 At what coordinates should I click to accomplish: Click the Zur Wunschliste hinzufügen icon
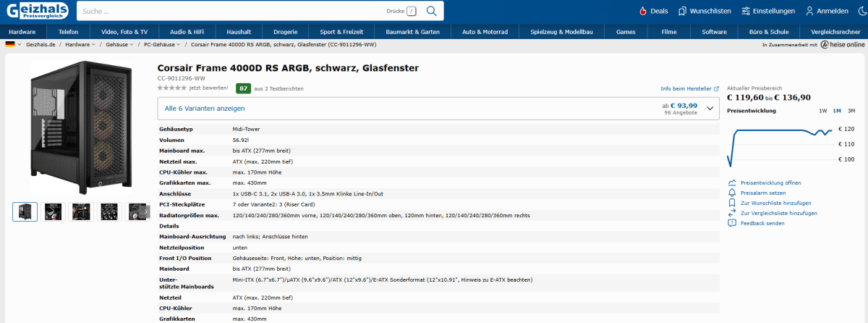[x=732, y=204]
